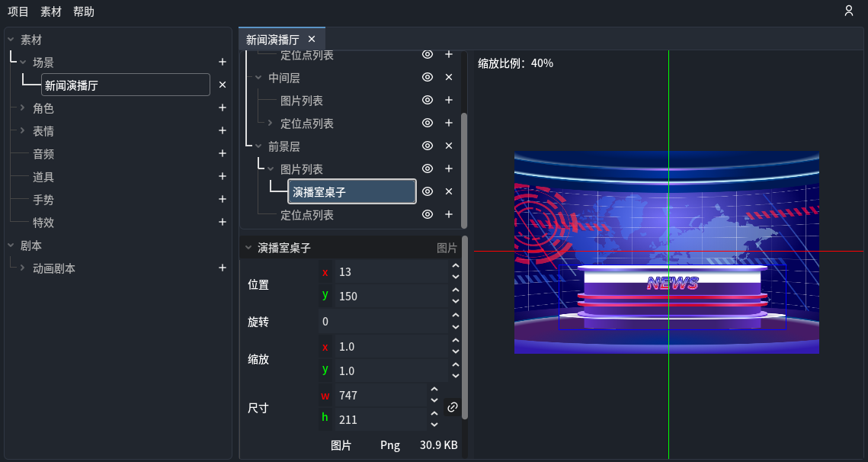Click the plus icon beside 角色
Screen dimensions: 868x462
coord(222,107)
